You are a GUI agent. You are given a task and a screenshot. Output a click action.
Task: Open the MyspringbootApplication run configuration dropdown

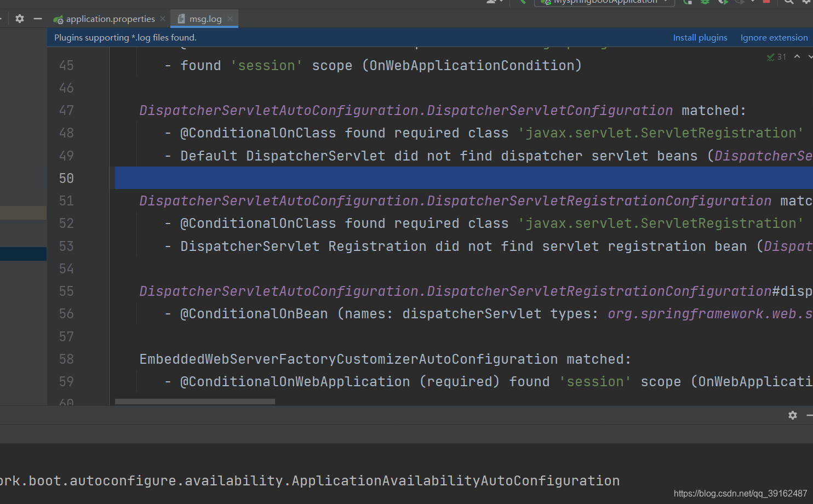tap(605, 2)
